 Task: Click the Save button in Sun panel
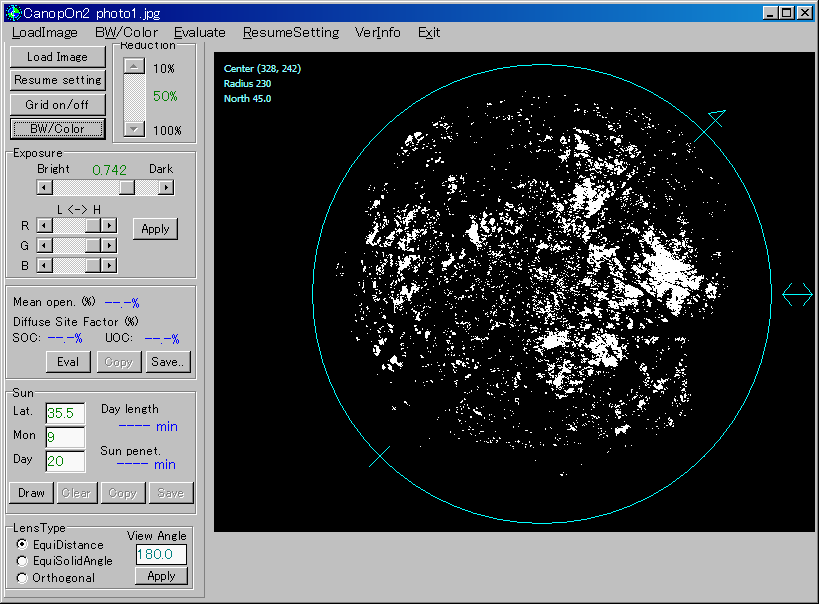tap(171, 493)
